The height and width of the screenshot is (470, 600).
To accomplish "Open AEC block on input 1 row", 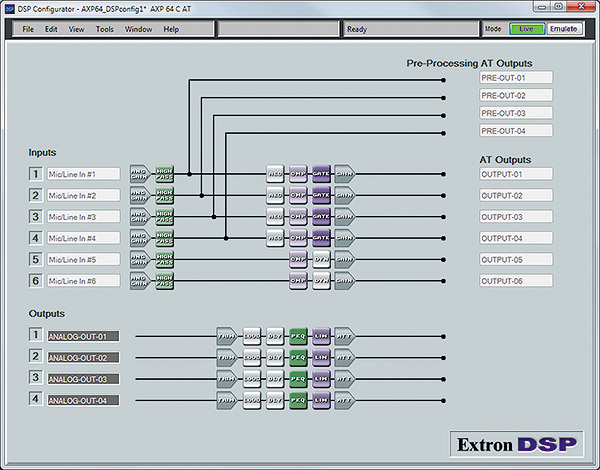I will coord(275,174).
